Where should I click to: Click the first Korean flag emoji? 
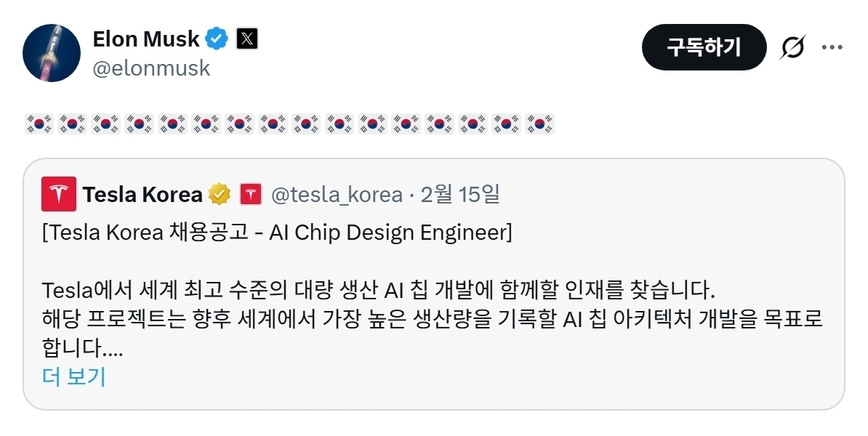tap(39, 123)
